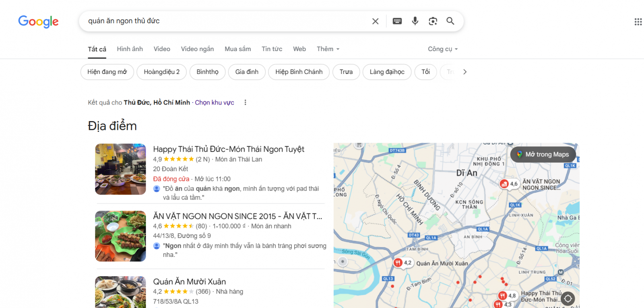Open the Video ngắn tab
644x308 pixels.
coord(197,49)
